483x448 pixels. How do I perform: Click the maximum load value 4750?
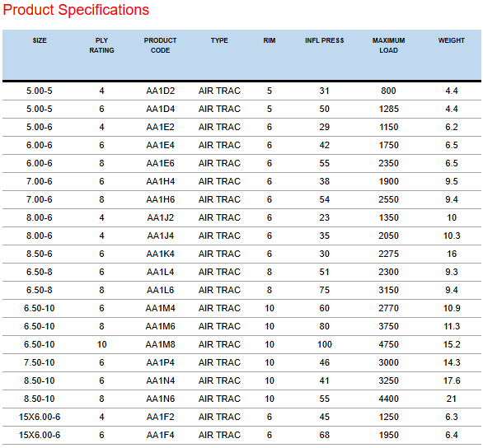[388, 344]
